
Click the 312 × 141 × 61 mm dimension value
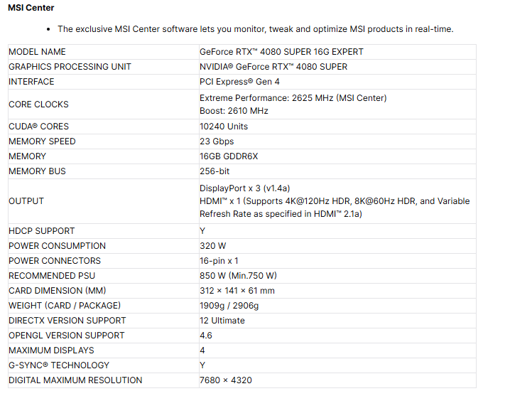point(237,291)
